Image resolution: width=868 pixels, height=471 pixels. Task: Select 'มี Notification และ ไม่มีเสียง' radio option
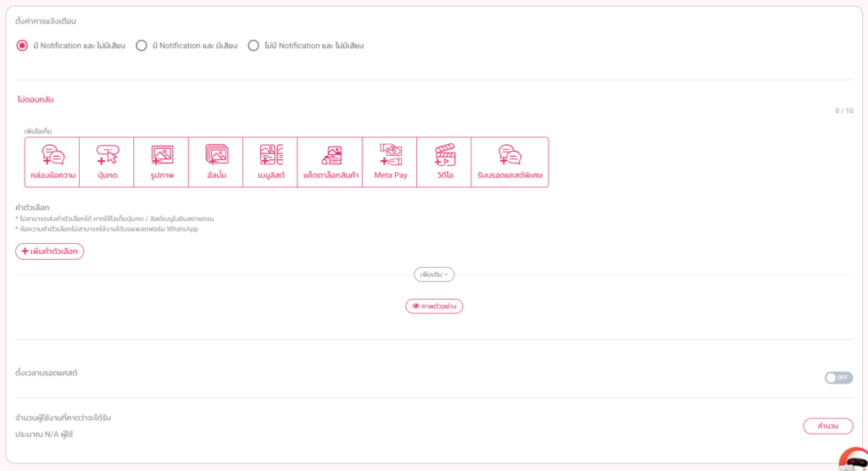click(x=23, y=46)
